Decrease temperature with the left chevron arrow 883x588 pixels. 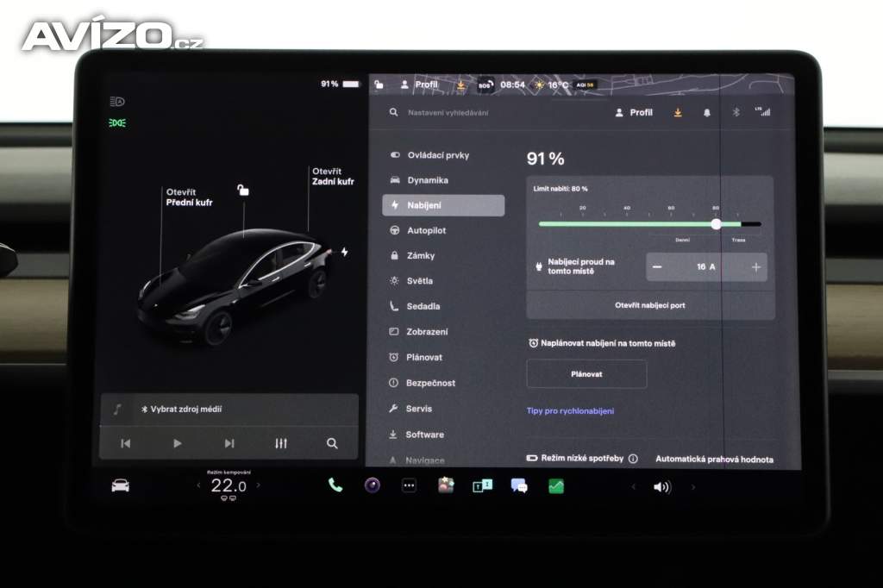tap(198, 485)
